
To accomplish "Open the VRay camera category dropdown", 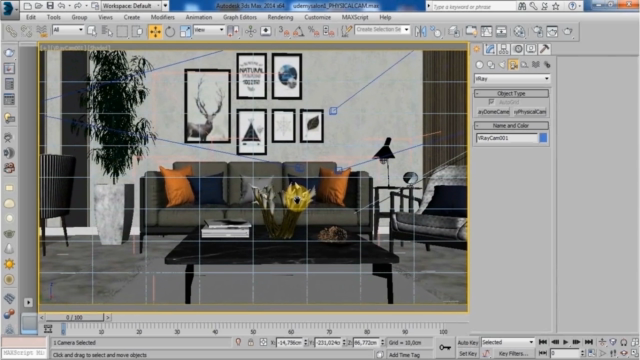I will pos(512,78).
